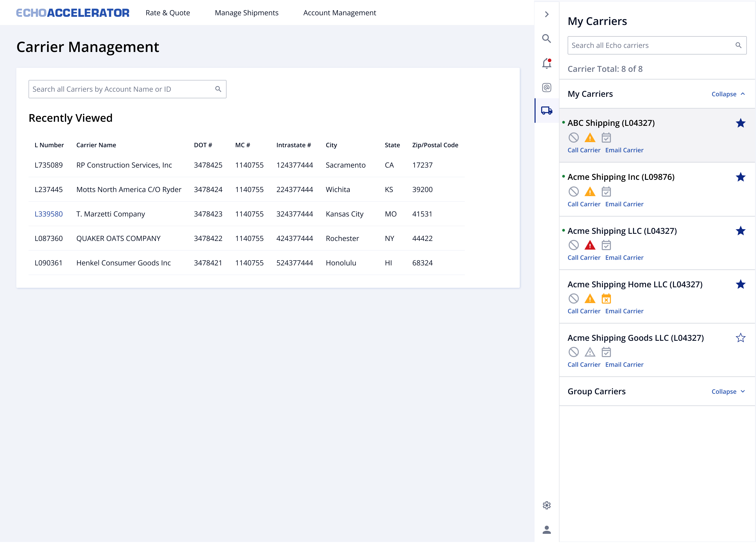Viewport: 756px width, 543px height.
Task: Click Email Carrier for Acme Shipping Home LLC
Action: [x=624, y=311]
